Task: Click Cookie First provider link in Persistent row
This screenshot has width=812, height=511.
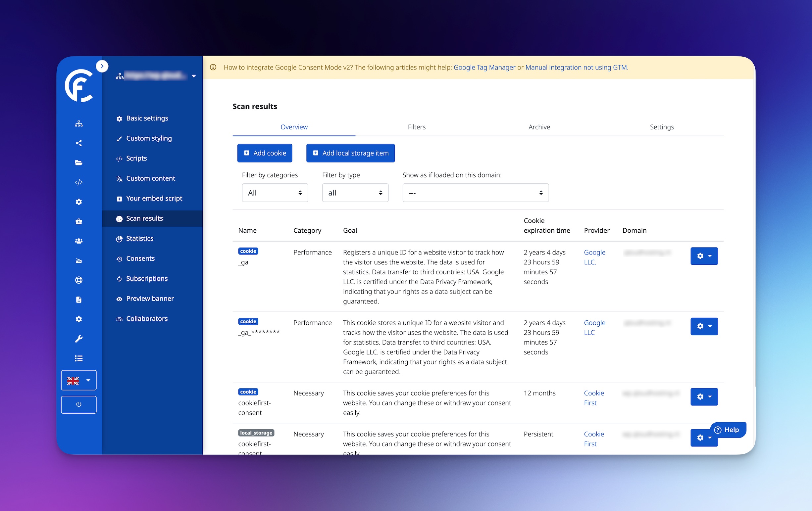Action: pyautogui.click(x=594, y=439)
